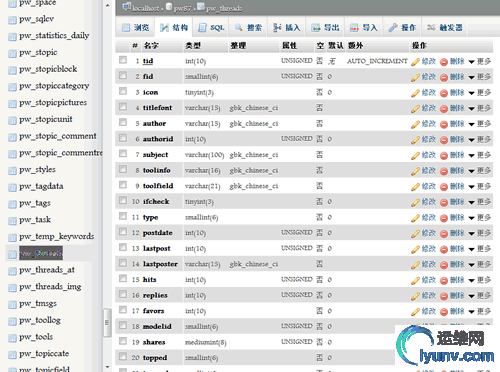Viewport: 500px width, 372px height.
Task: Click the pencil edit icon for hits row
Action: pos(415,280)
